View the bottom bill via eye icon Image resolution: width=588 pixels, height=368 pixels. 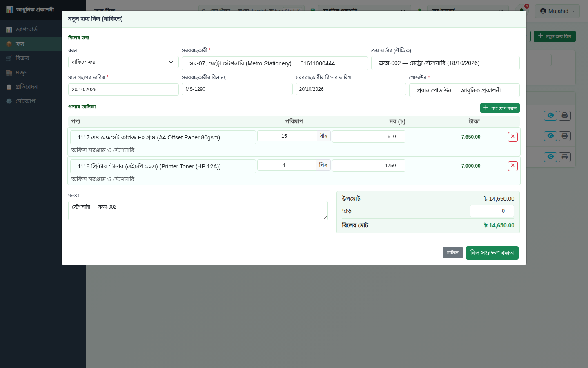click(550, 157)
